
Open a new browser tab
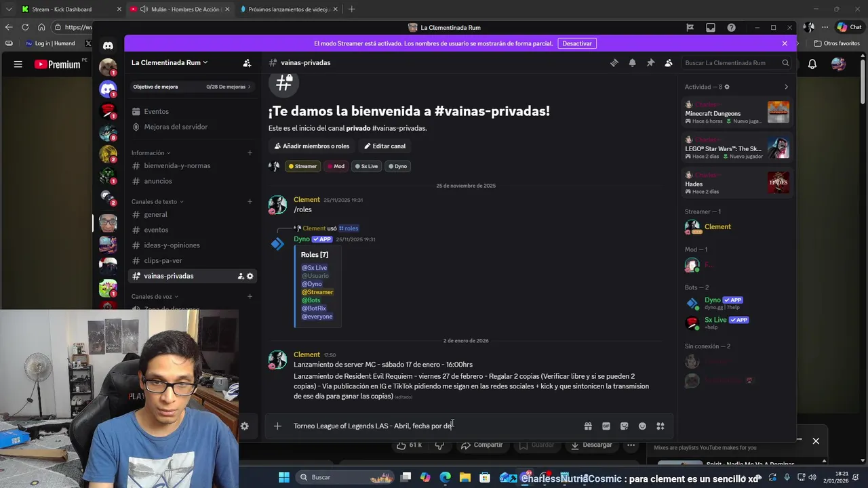[351, 9]
